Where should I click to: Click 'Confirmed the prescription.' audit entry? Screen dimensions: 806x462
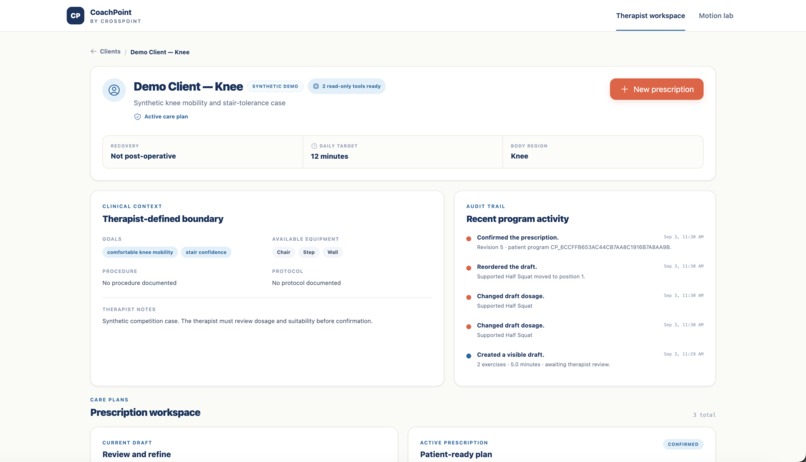pos(518,237)
